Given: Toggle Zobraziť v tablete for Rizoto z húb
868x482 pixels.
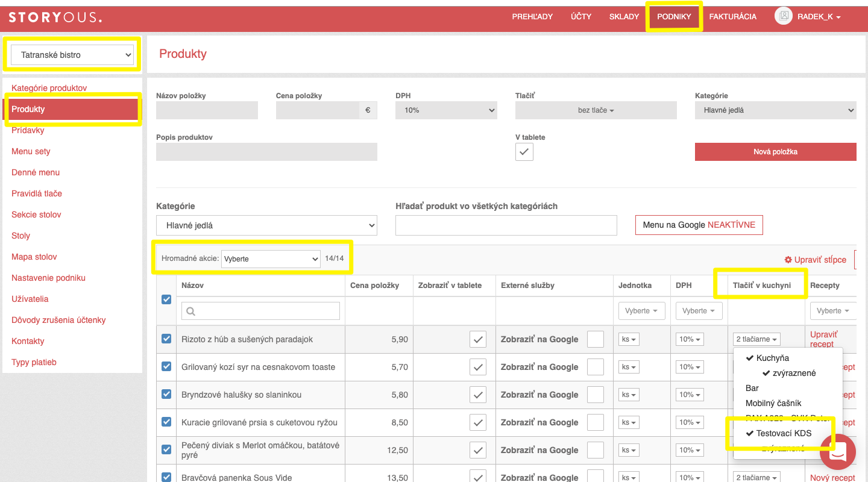Looking at the screenshot, I should (478, 339).
